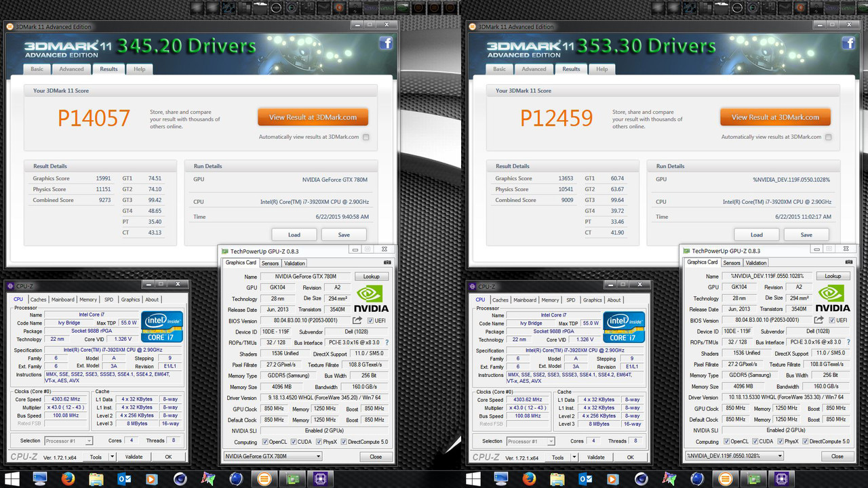
Task: Click OK button in right CPU-Z
Action: tap(630, 457)
